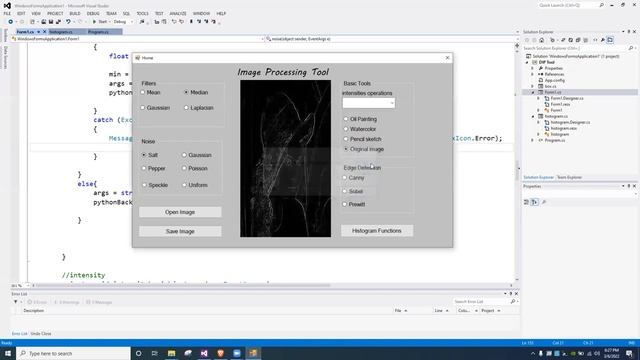Click the Error List search magnifier icon
This screenshot has width=640, height=360.
tap(513, 302)
